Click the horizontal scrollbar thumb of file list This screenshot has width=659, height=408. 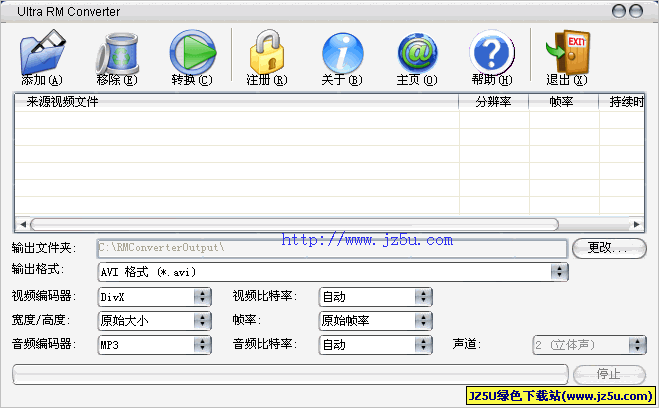coord(294,224)
